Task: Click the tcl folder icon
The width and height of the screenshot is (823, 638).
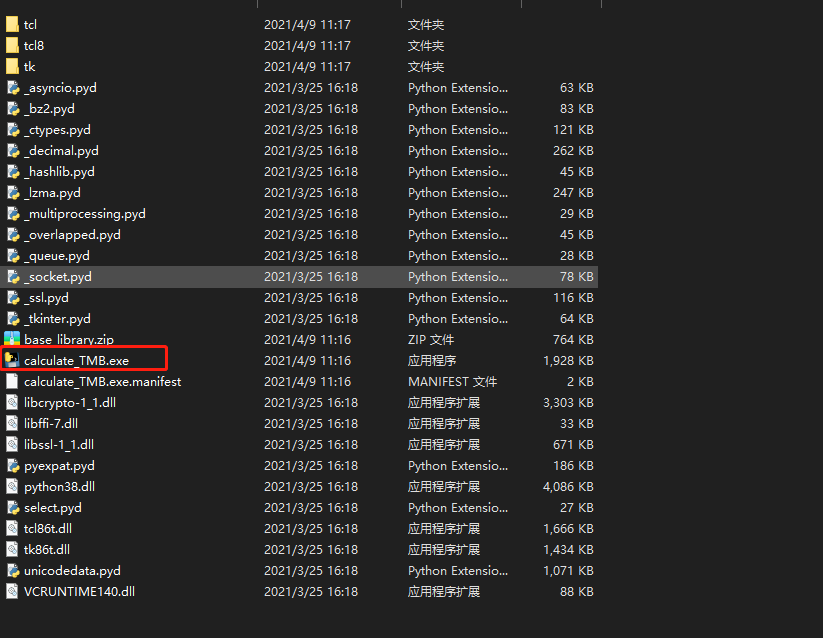Action: pos(11,24)
